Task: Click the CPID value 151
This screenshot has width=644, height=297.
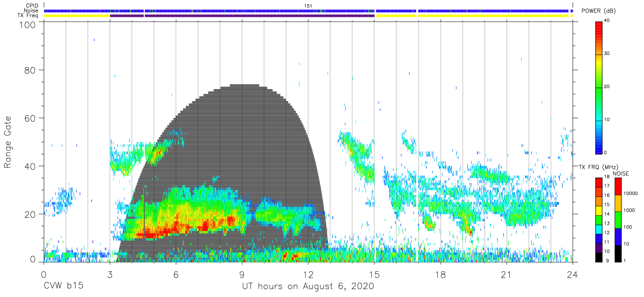Action: 308,6
